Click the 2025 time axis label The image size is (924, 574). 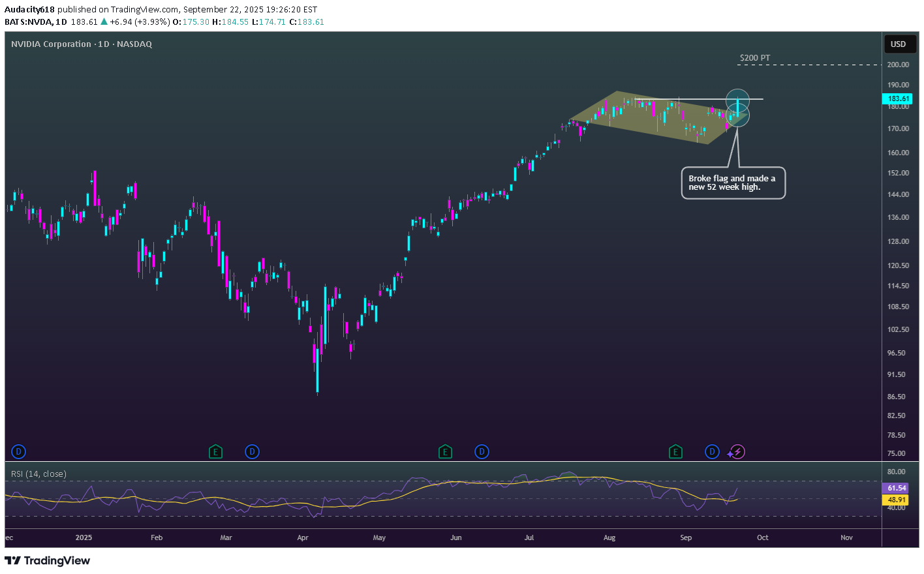click(84, 537)
